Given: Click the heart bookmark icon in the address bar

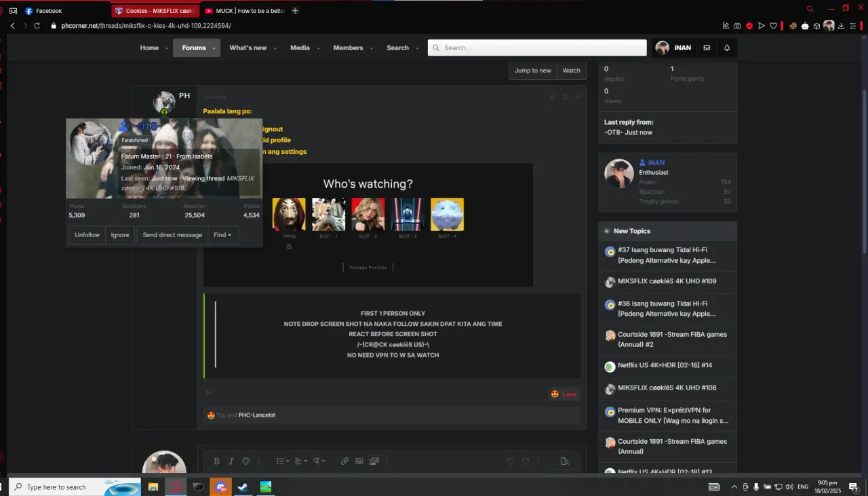Looking at the screenshot, I should click(x=773, y=26).
